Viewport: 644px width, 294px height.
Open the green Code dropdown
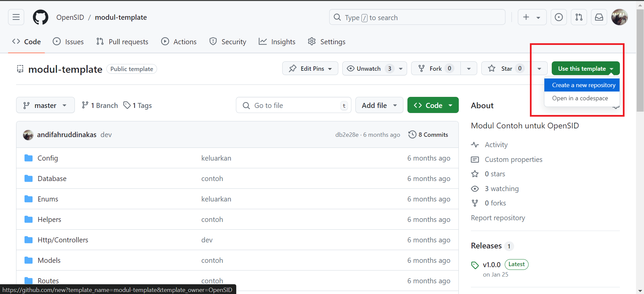pos(433,105)
